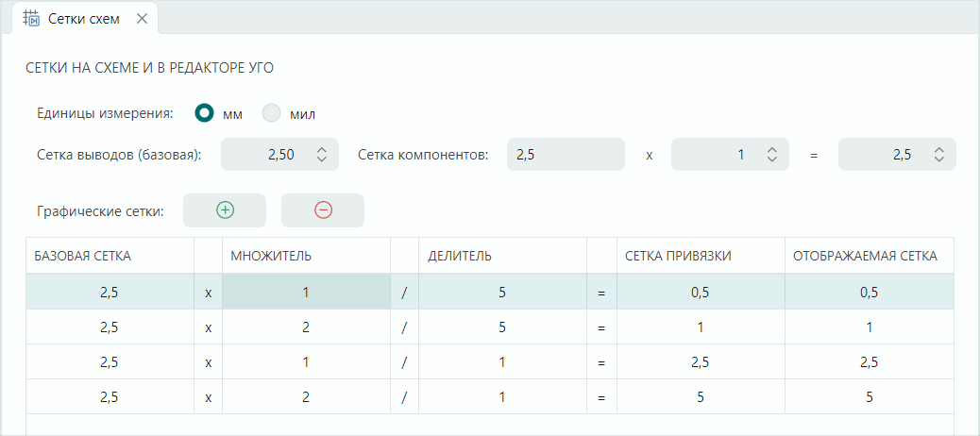Click the БАЗОВАЯ СЕТКА column header
The width and height of the screenshot is (980, 436).
click(110, 256)
